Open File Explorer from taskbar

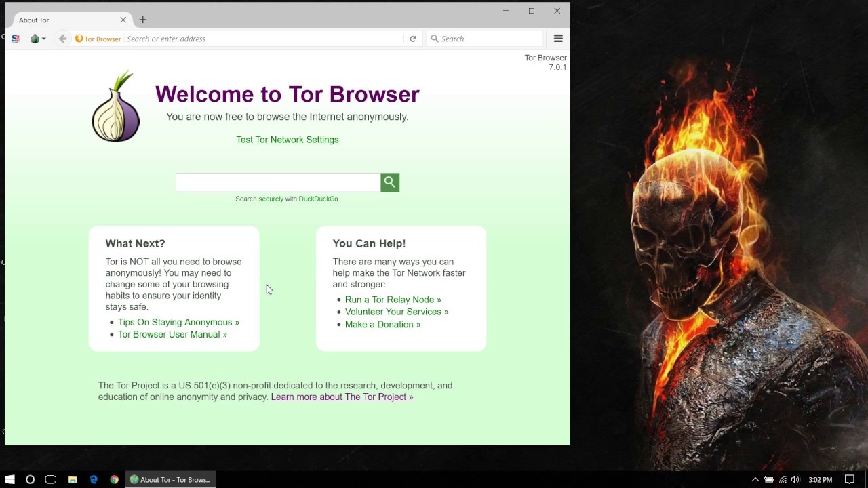pos(73,479)
